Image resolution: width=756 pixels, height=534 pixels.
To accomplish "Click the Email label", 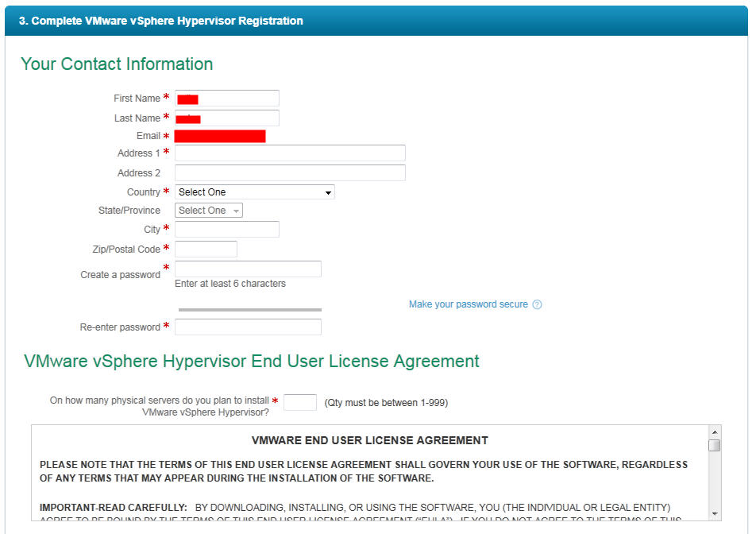I will point(148,136).
